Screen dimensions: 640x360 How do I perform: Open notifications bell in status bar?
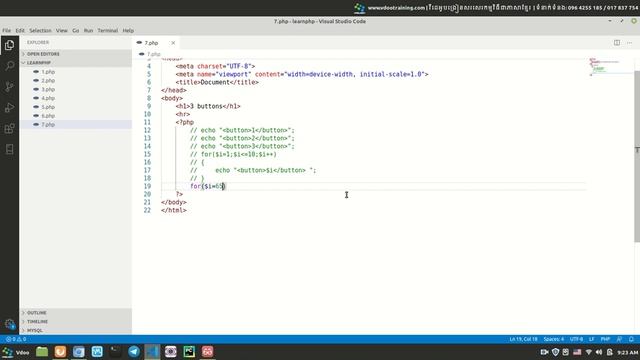point(631,339)
